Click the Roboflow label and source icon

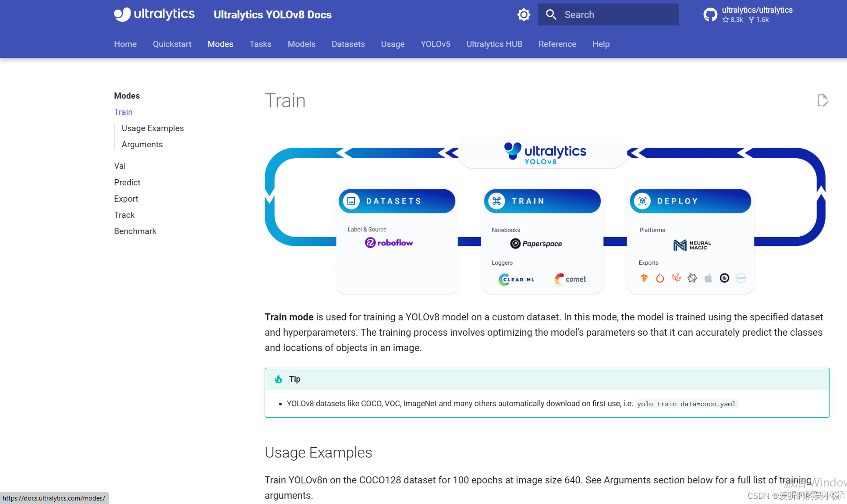tap(388, 243)
